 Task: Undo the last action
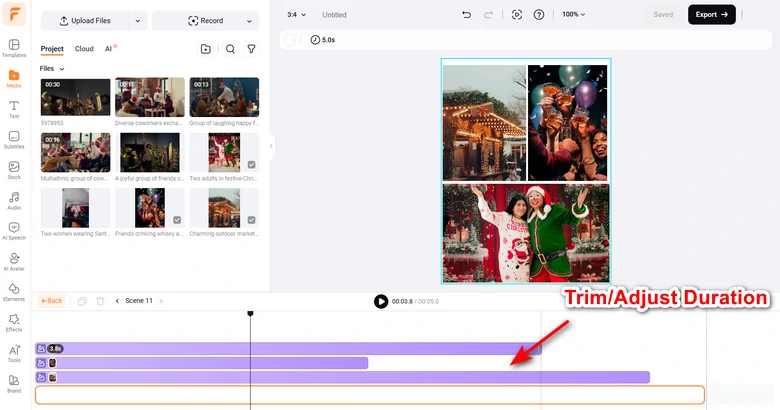pos(466,14)
